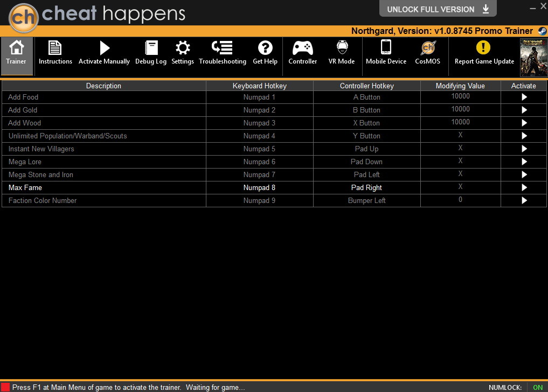
Task: Click Report Game Update warning icon
Action: [483, 47]
